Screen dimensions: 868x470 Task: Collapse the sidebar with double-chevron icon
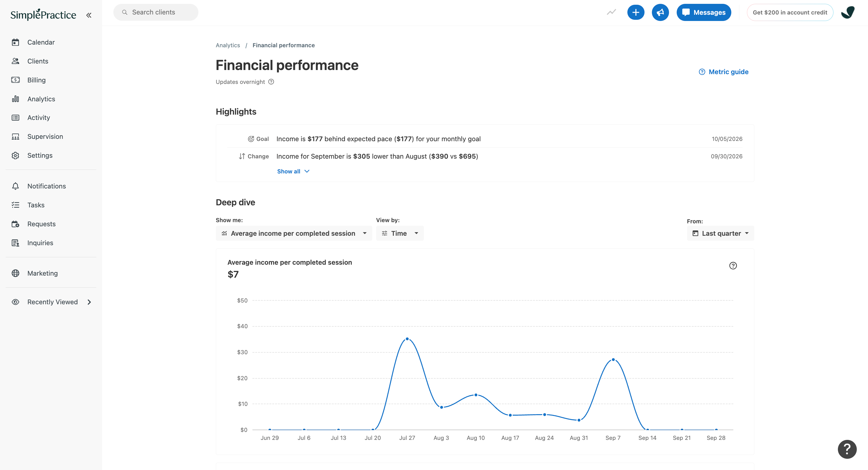(x=89, y=15)
